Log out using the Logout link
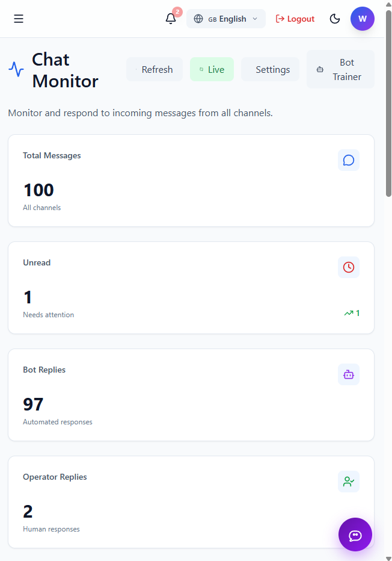This screenshot has width=392, height=561. 295,19
